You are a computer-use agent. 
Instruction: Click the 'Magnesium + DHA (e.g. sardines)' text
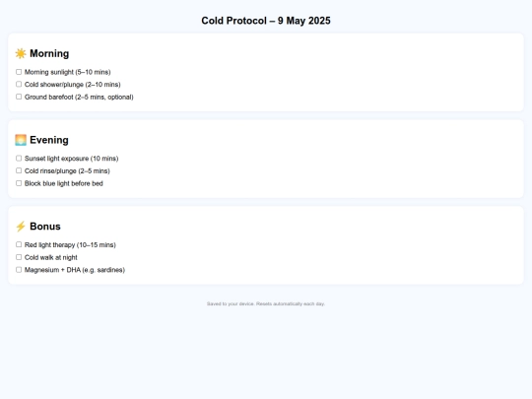click(75, 270)
